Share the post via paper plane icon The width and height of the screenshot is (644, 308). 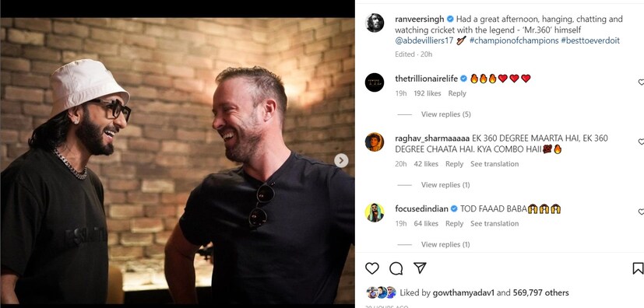point(419,268)
